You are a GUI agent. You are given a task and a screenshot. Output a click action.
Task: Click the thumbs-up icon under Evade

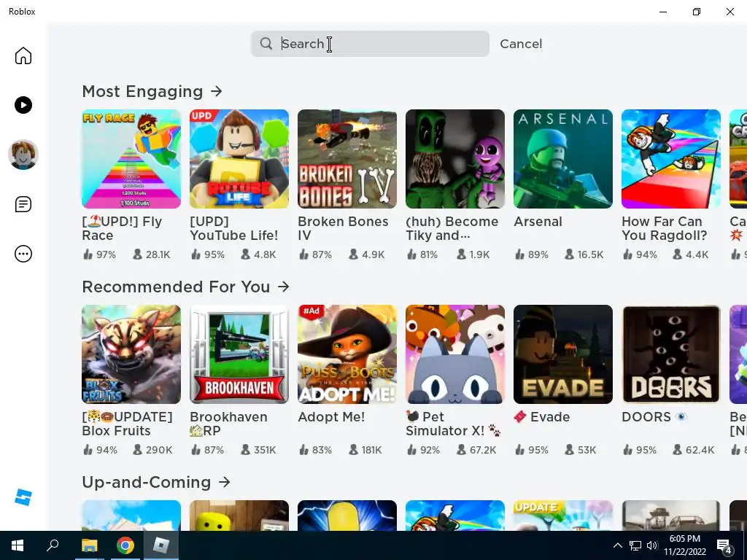[x=519, y=450]
